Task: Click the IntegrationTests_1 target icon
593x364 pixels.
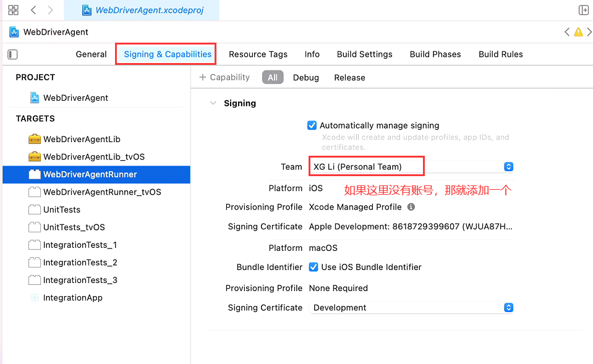Action: pos(35,245)
